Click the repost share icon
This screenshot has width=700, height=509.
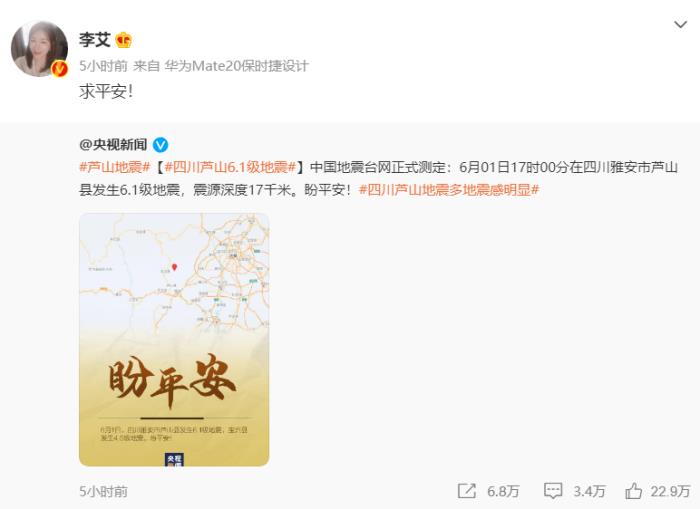pos(467,491)
